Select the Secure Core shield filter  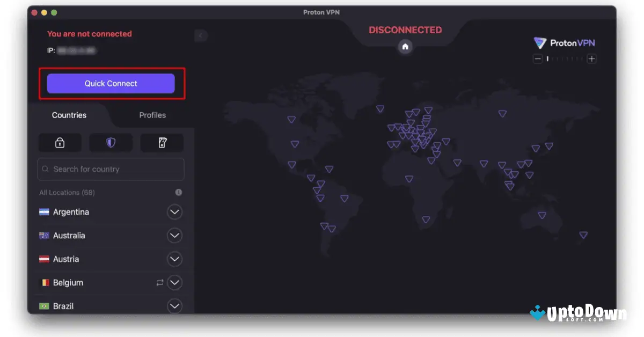pos(111,143)
